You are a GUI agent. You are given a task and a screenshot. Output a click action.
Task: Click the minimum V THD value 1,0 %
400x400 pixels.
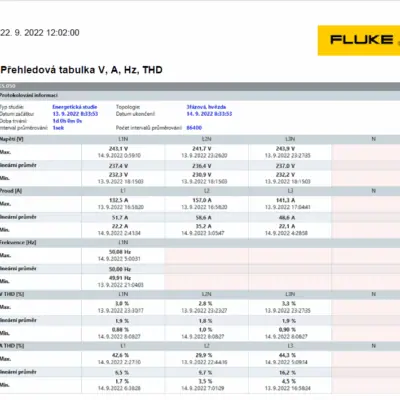(x=205, y=330)
